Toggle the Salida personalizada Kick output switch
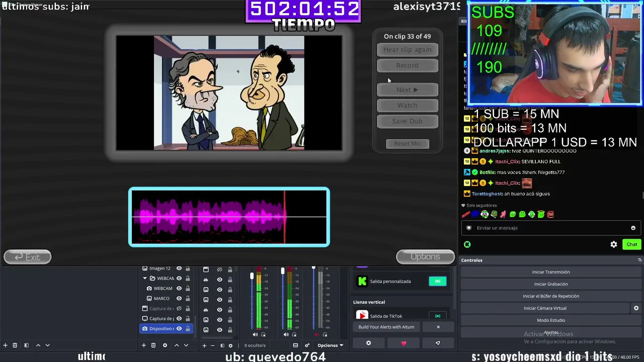Viewport: 644px width, 362px height. coord(437,282)
